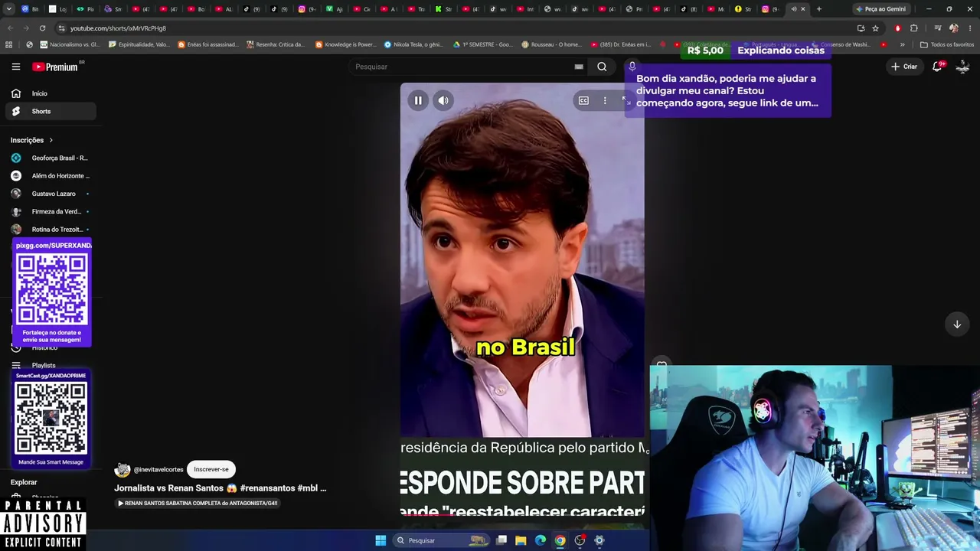Open the Além do Horizonte channel subscription
Viewport: 980px width, 551px height.
click(51, 175)
